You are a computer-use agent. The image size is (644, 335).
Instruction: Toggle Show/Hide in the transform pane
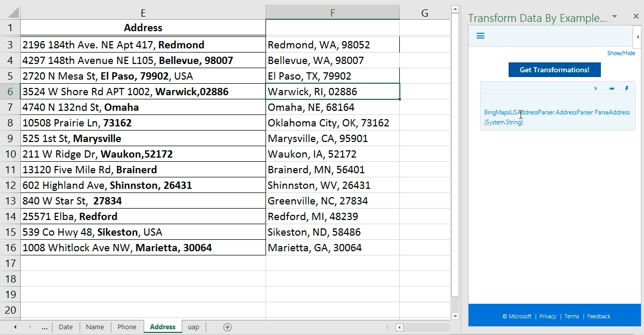coord(621,53)
